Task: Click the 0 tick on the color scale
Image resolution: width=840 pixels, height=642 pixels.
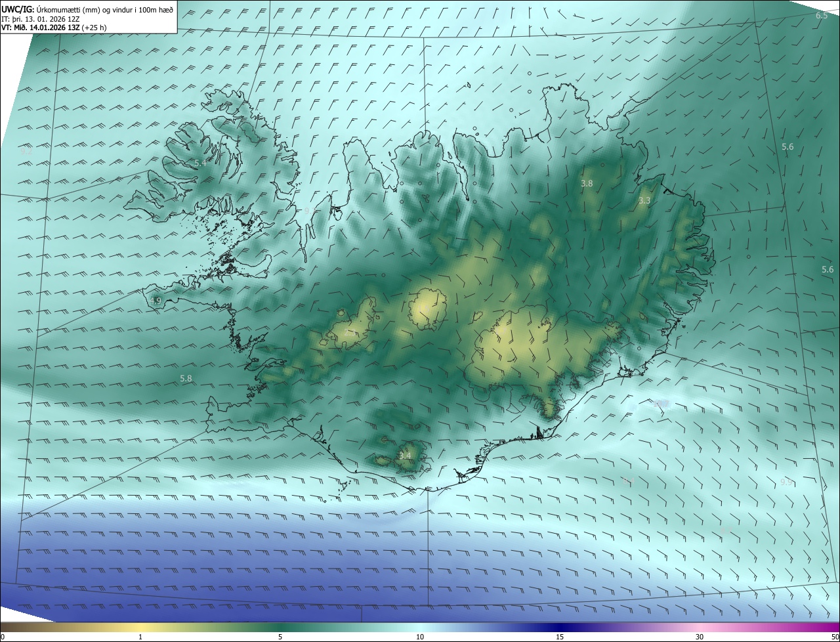Action: pos(3,637)
